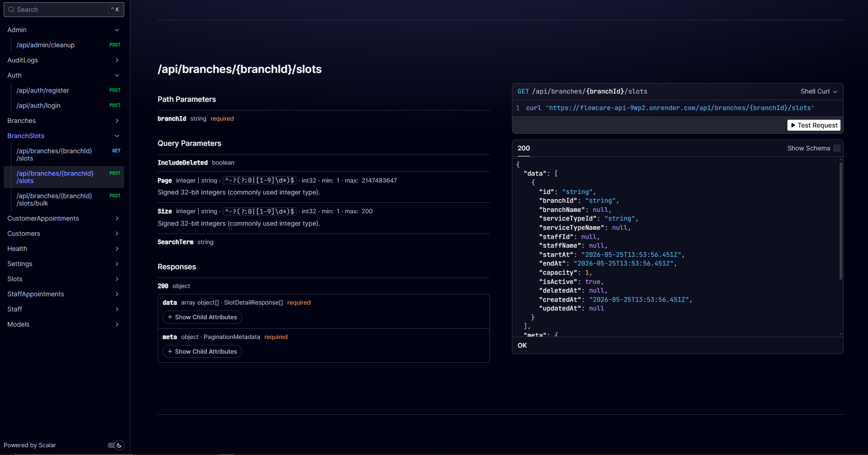Click the SearchTerm query parameter
Viewport: 868px width, 455px height.
click(x=176, y=242)
